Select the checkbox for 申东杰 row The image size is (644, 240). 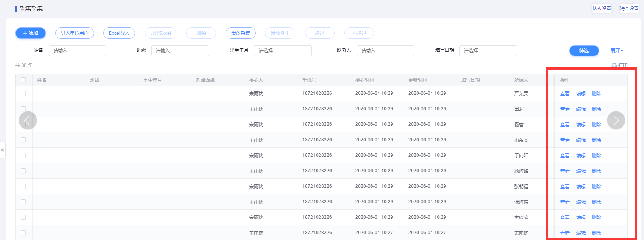(x=23, y=140)
